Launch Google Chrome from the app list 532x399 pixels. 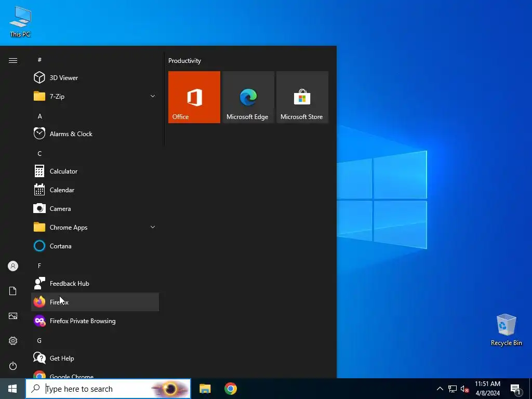(x=95, y=374)
